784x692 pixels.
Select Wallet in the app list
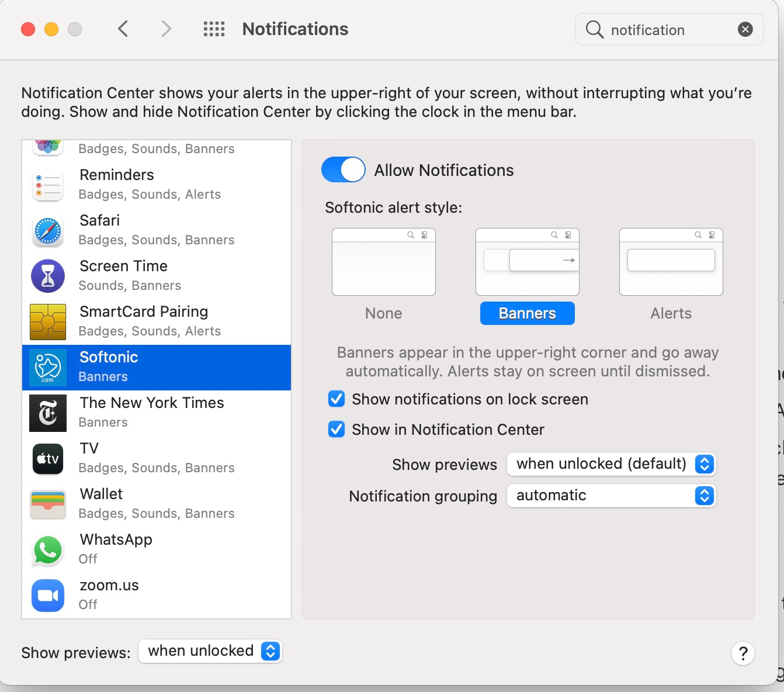(157, 504)
